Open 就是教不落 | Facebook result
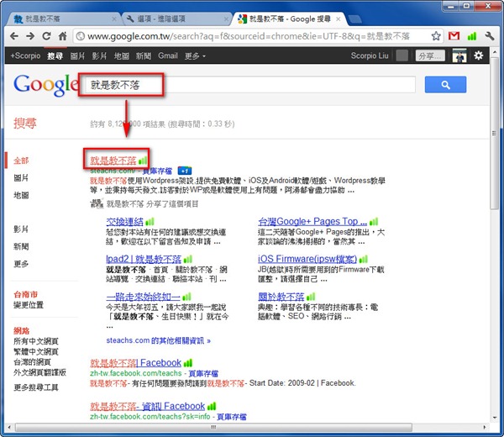The height and width of the screenshot is (437, 504). coord(135,363)
